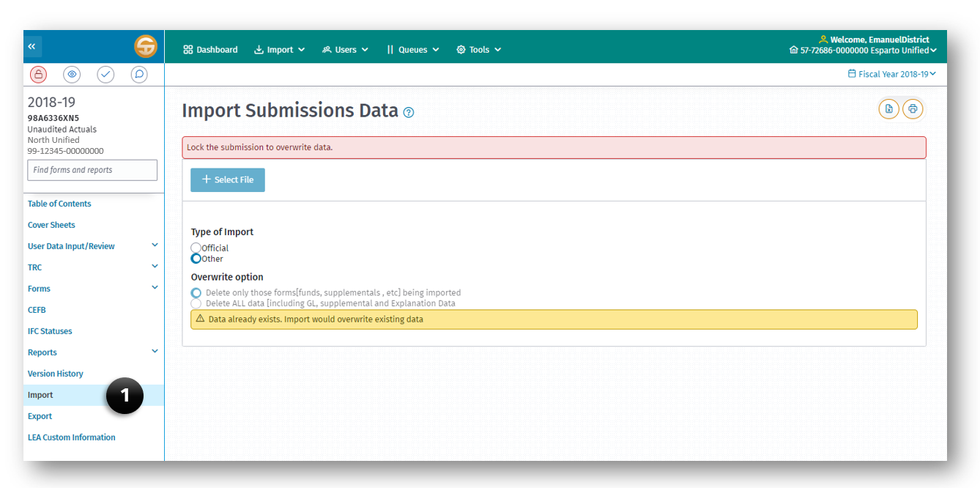Open the review eye icon in sidebar
Screen dimensions: 980x488
click(x=71, y=74)
